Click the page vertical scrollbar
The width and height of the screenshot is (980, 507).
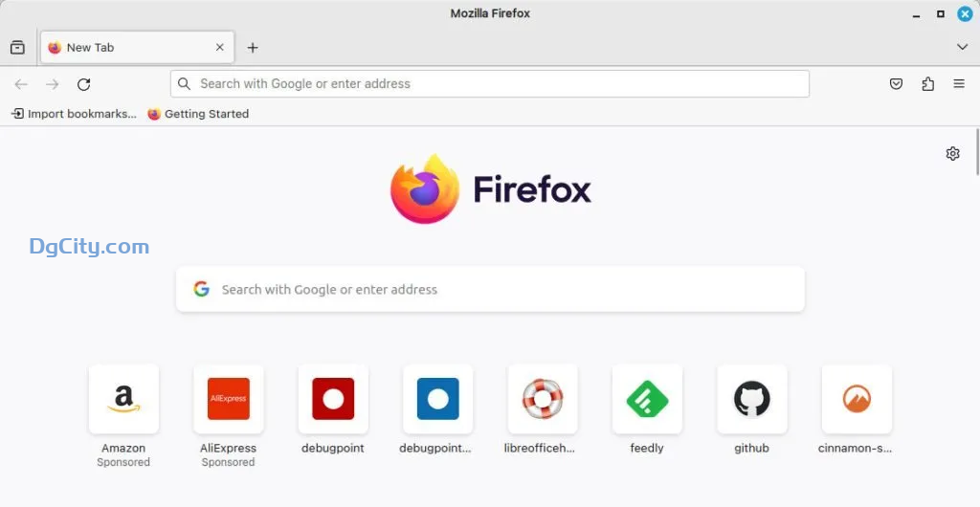(x=977, y=152)
